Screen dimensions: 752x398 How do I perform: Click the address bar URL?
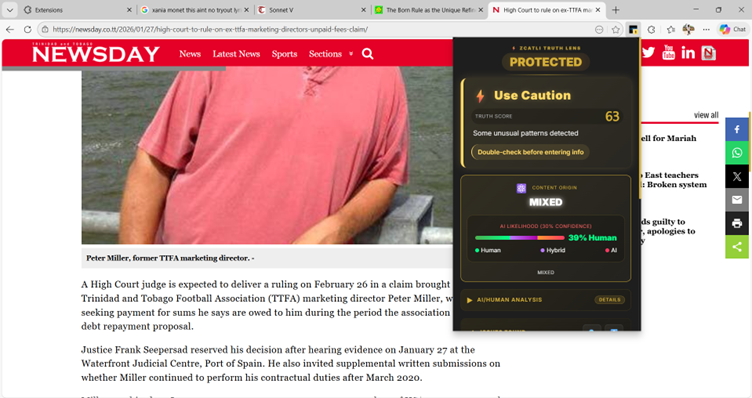click(x=210, y=29)
